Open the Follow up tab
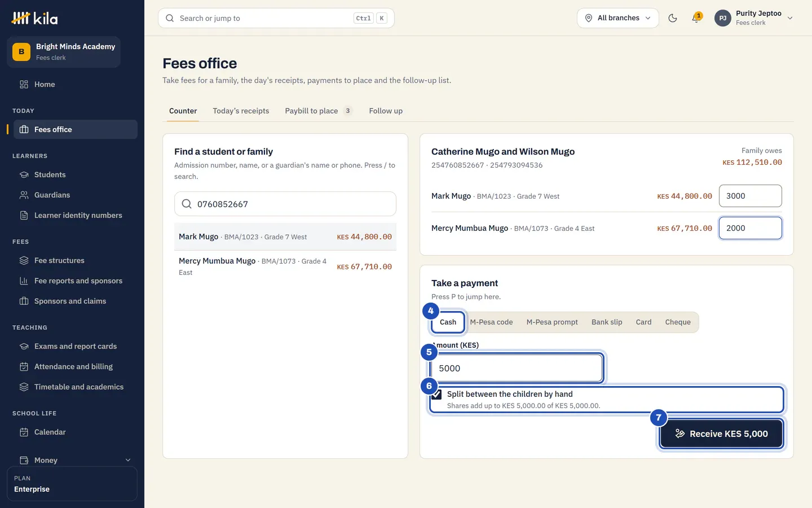The width and height of the screenshot is (812, 508). click(386, 111)
